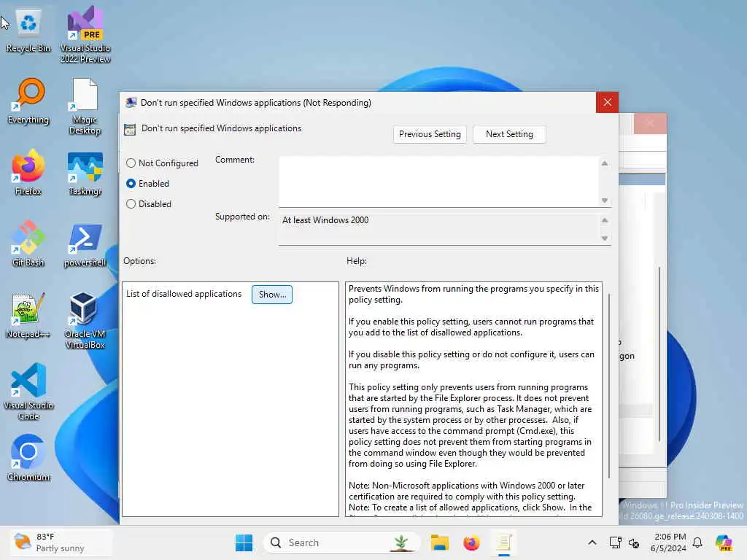747x560 pixels.
Task: Click the network status tray icon
Action: (634, 542)
